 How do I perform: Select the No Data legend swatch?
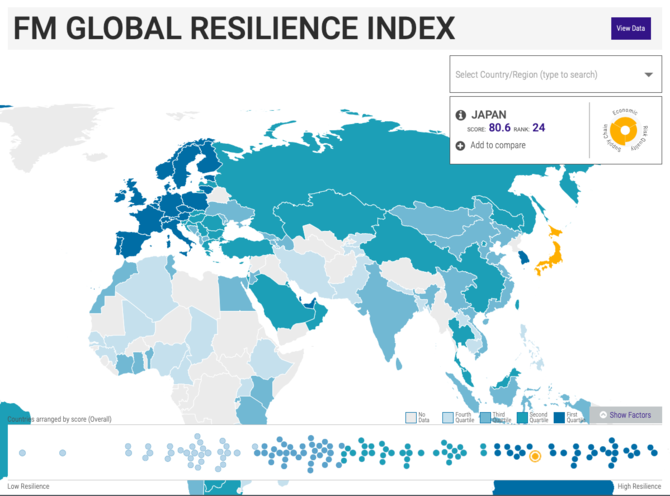click(410, 417)
